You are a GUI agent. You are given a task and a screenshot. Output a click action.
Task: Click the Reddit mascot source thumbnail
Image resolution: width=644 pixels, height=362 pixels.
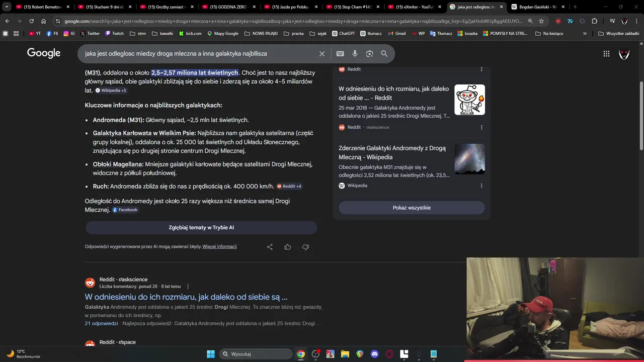point(469,100)
